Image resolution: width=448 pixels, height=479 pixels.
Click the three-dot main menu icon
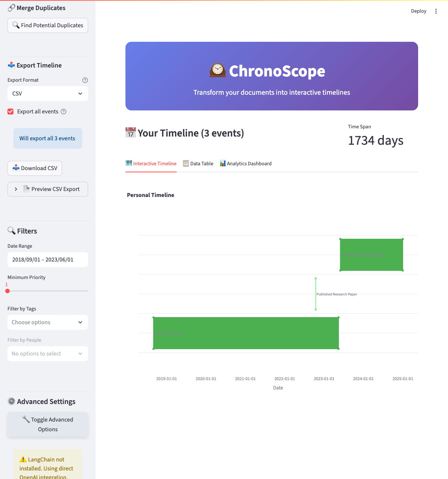coord(436,11)
